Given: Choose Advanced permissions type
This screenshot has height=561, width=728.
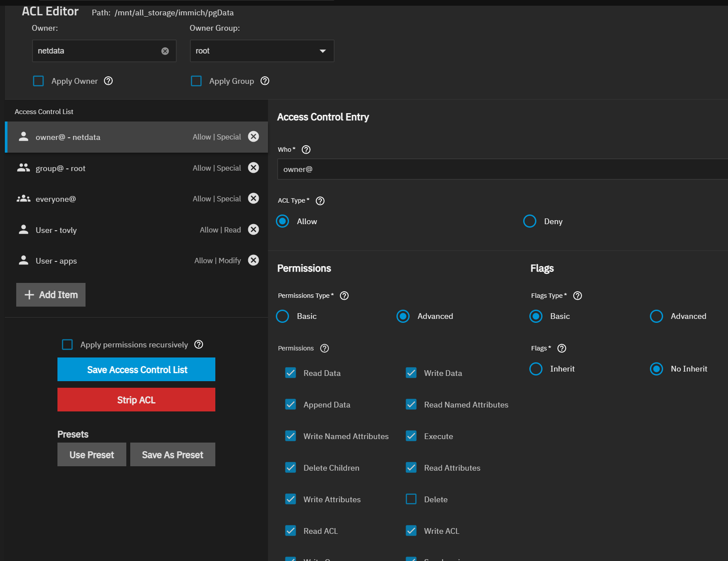Looking at the screenshot, I should coord(403,316).
